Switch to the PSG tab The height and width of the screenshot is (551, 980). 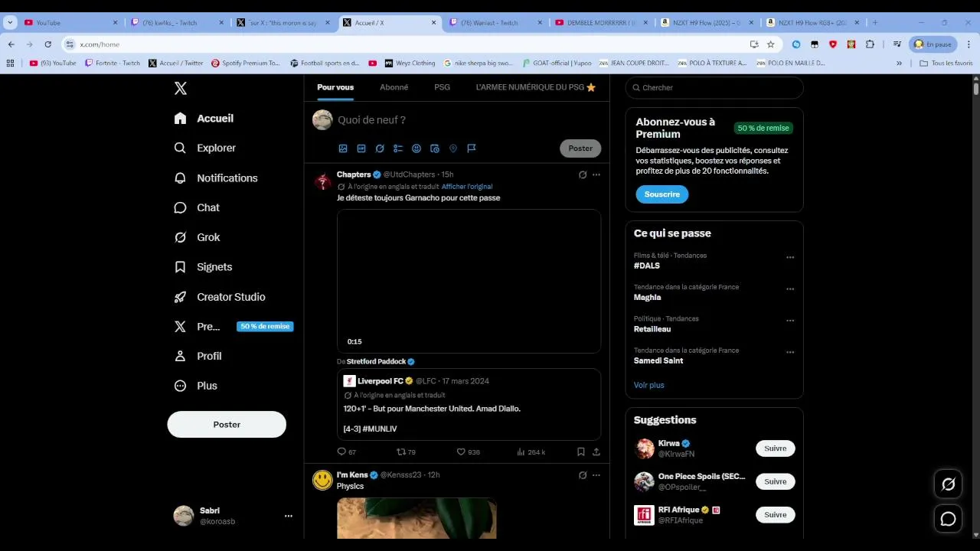[442, 87]
